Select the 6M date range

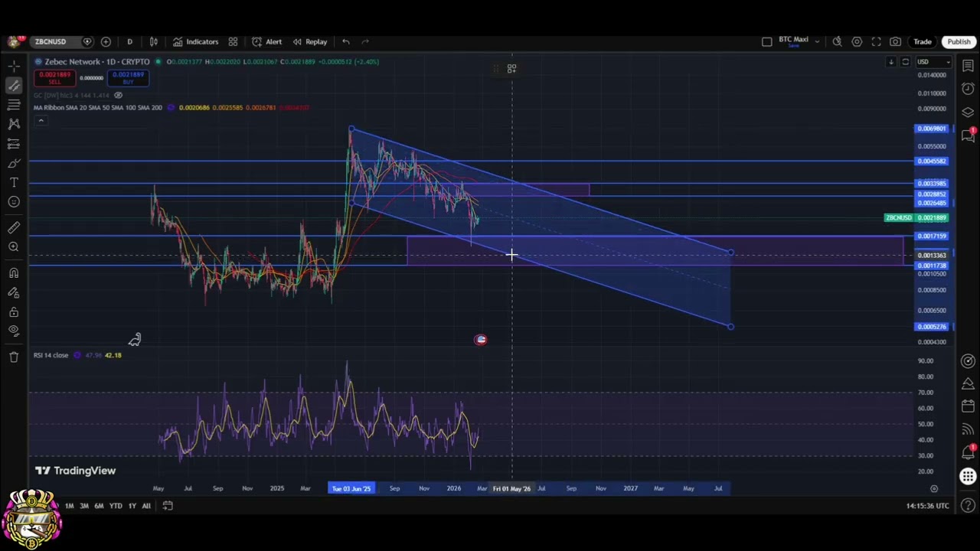pos(99,506)
